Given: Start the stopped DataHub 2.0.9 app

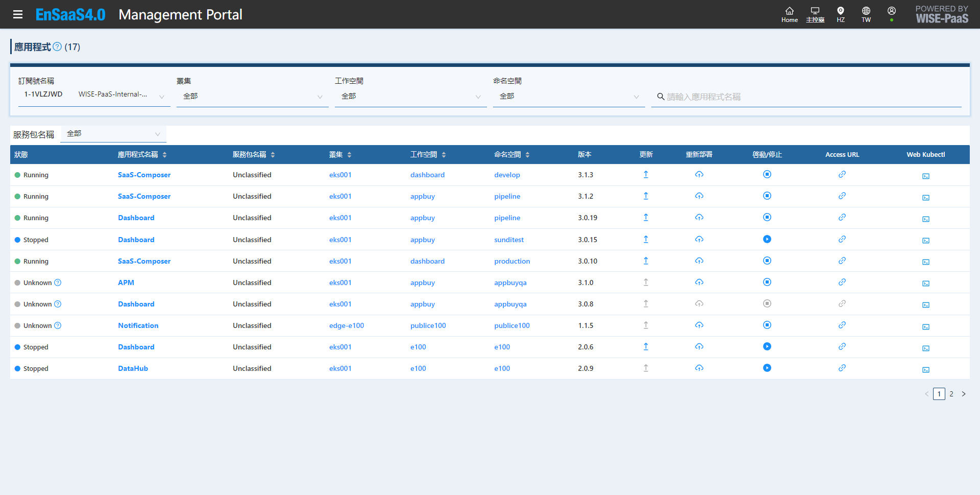Looking at the screenshot, I should 767,368.
